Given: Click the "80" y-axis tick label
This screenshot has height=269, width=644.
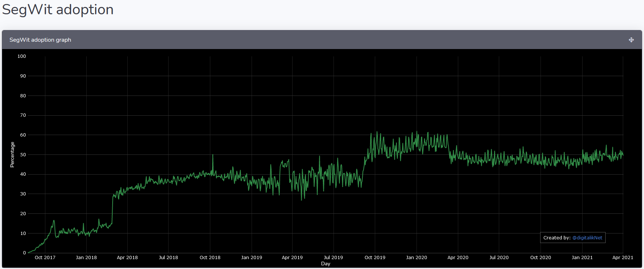Looking at the screenshot, I should pos(23,96).
